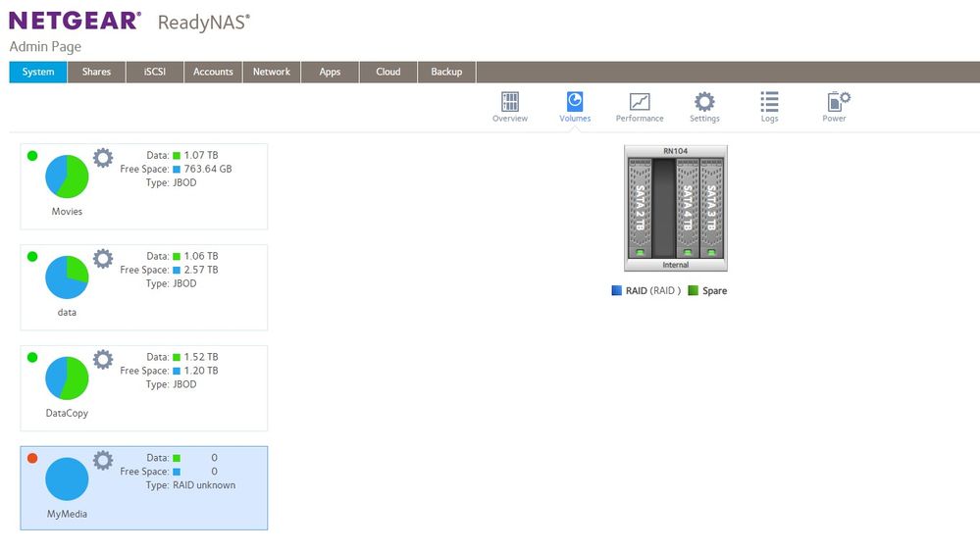Click the gear icon for Movies volume

pyautogui.click(x=103, y=158)
